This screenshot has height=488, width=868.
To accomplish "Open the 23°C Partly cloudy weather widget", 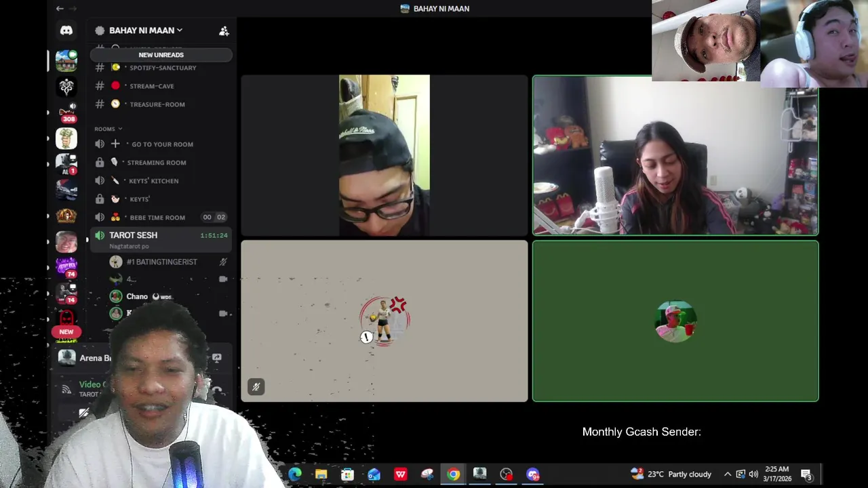I will tap(671, 474).
